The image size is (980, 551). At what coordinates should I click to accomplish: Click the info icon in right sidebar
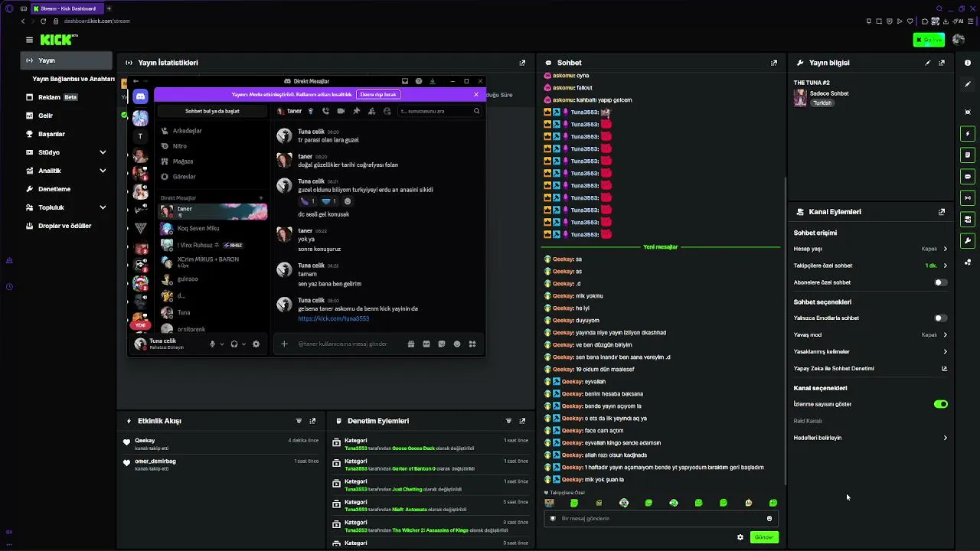click(968, 63)
